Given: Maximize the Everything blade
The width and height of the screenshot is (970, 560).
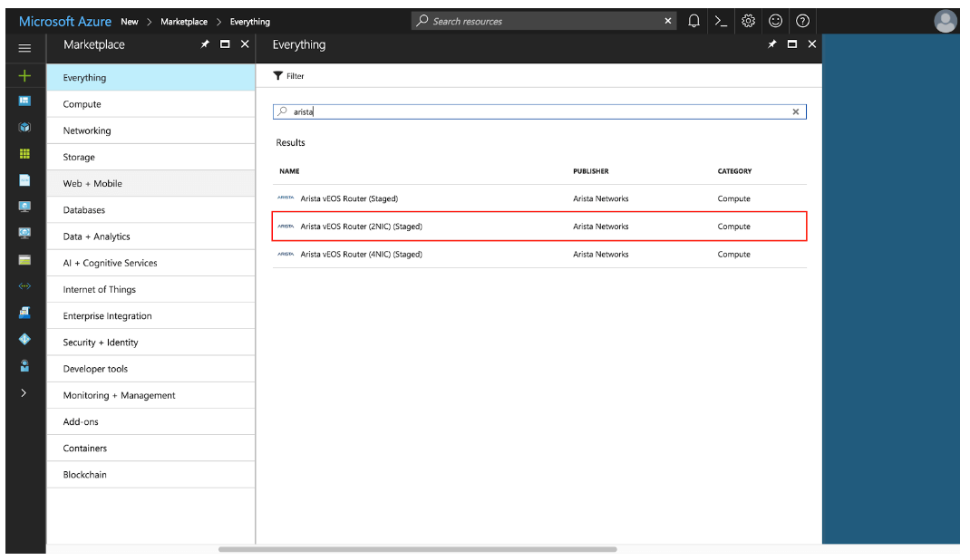Looking at the screenshot, I should (x=792, y=43).
